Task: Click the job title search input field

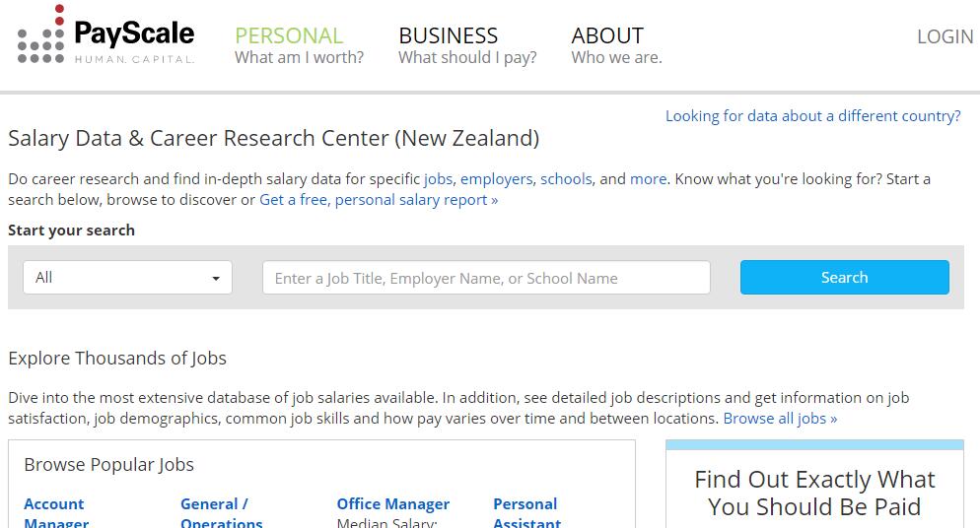Action: [x=486, y=278]
